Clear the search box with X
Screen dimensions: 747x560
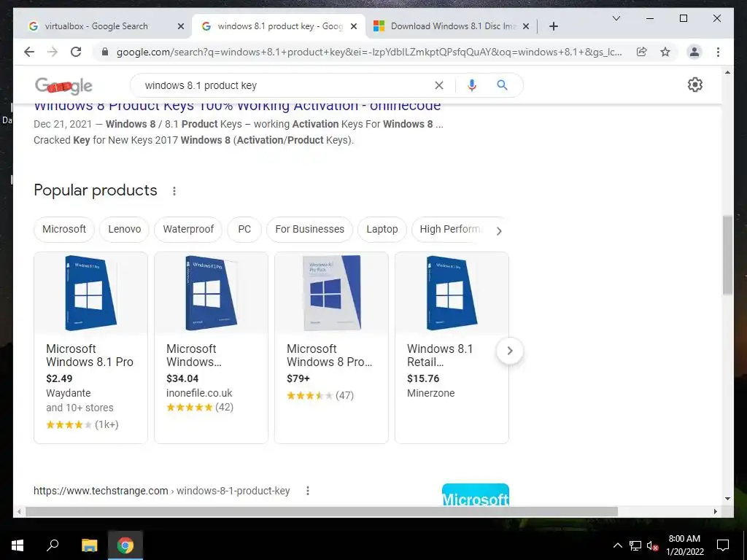click(x=438, y=85)
